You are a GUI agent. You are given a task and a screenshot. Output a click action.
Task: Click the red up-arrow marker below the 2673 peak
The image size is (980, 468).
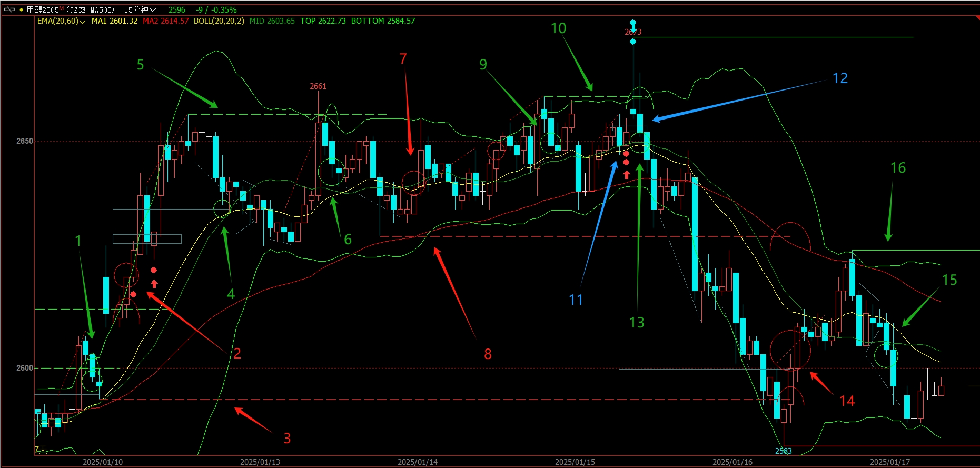(x=626, y=174)
